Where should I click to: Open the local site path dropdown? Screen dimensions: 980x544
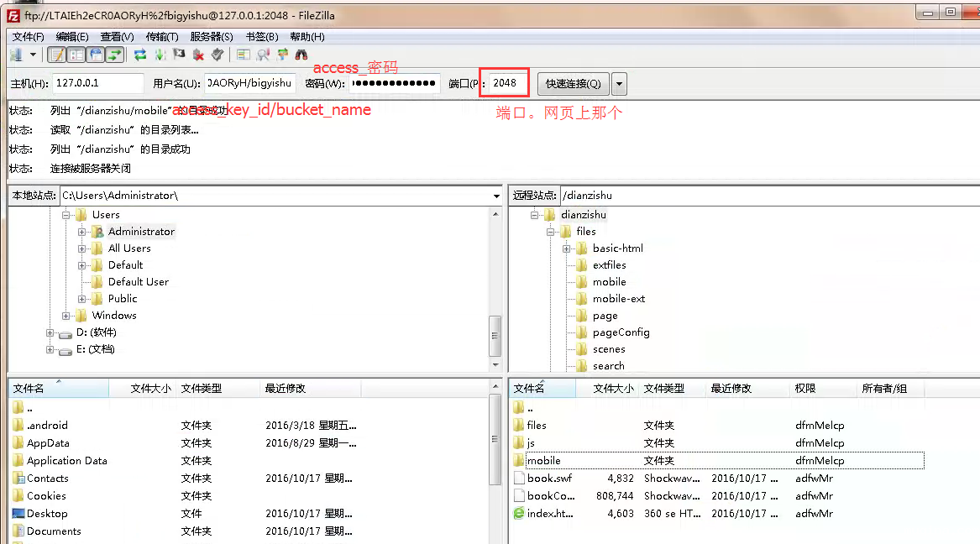coord(496,196)
